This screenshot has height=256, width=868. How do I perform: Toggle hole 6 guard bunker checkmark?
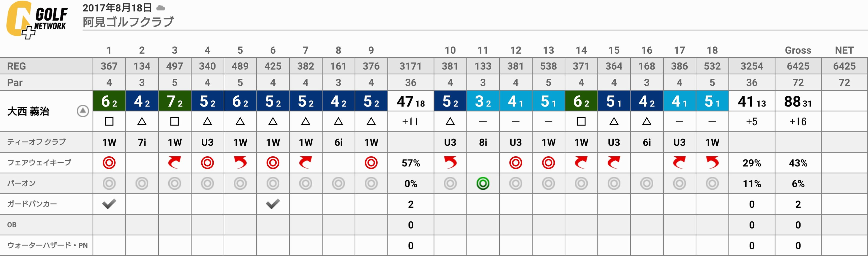click(x=273, y=204)
